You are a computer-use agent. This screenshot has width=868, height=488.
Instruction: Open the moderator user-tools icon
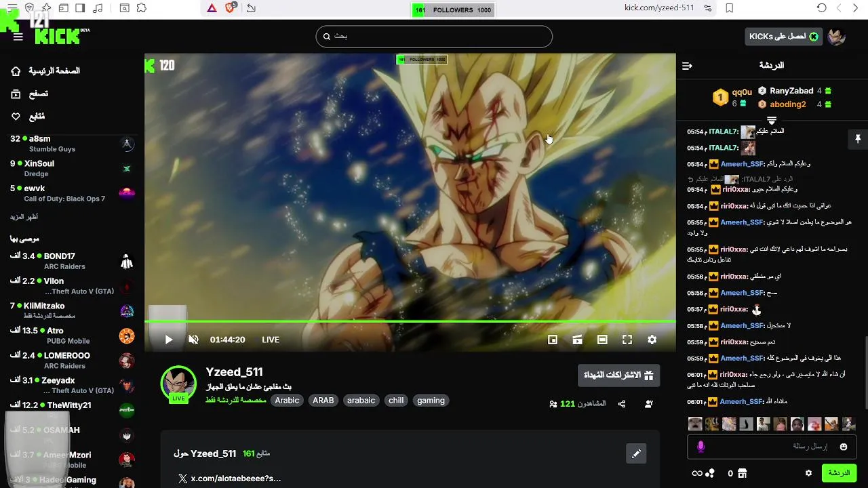pyautogui.click(x=649, y=404)
